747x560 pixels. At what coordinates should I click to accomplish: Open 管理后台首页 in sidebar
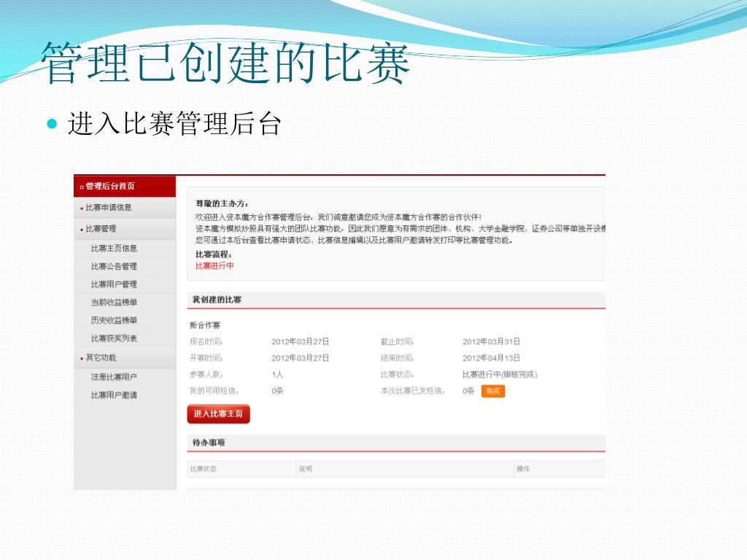(x=124, y=186)
